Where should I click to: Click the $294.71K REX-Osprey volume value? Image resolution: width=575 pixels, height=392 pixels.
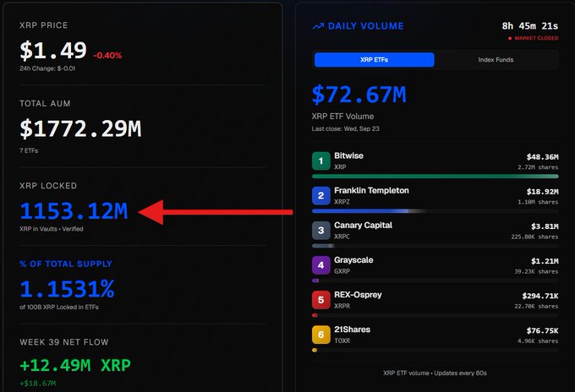(540, 296)
